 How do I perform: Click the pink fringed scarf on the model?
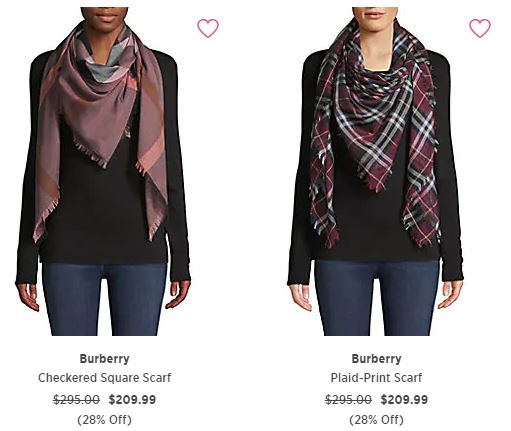coord(100,110)
